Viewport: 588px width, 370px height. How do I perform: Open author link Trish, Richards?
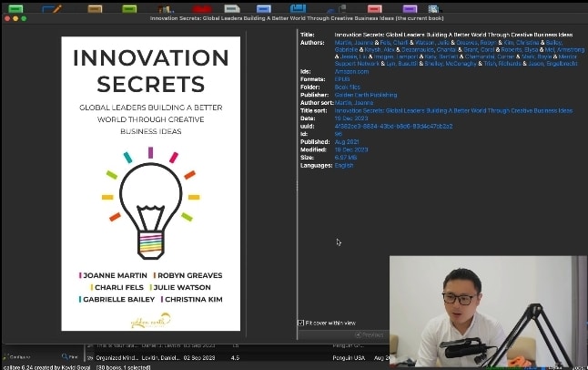point(502,64)
